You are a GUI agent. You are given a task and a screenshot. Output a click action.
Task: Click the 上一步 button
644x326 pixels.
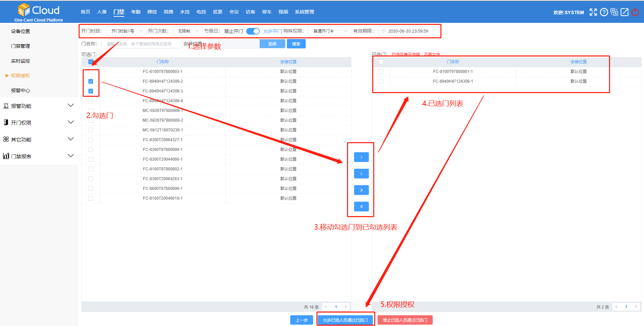(x=301, y=320)
